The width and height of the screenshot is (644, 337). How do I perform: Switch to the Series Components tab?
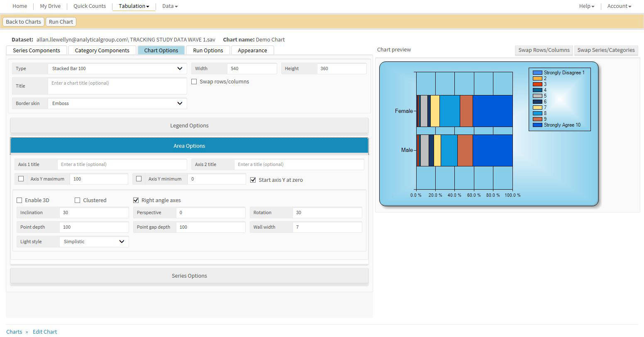coord(37,50)
